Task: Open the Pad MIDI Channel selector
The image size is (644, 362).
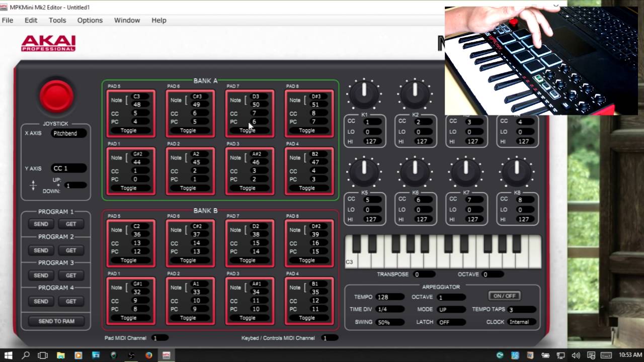Action: pyautogui.click(x=159, y=338)
